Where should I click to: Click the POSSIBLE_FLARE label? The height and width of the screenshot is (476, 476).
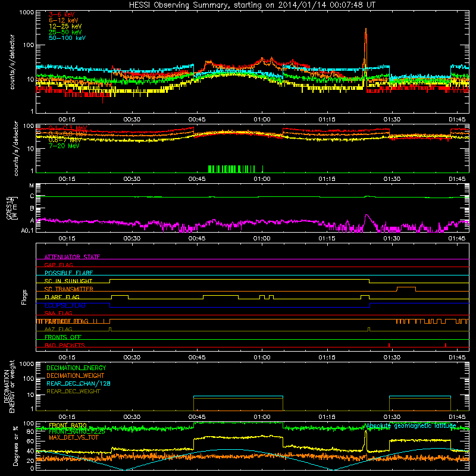click(68, 273)
